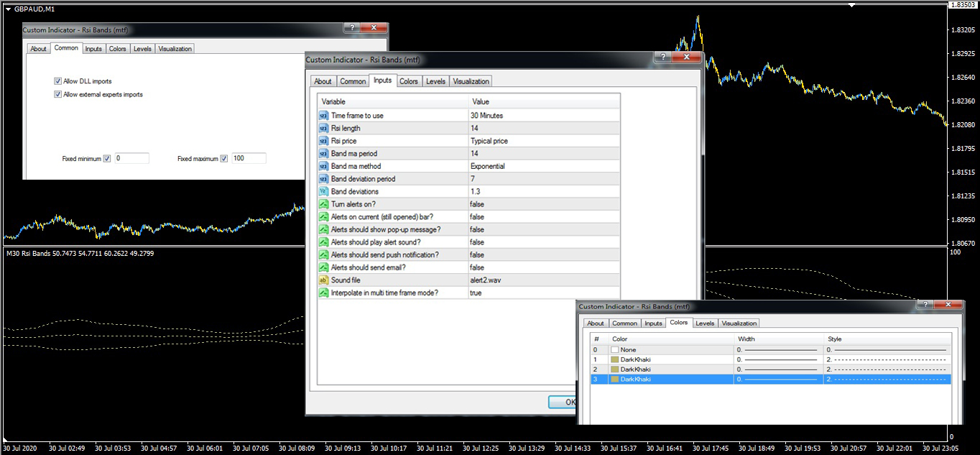Open Visualization tab in the Inputs dialog
This screenshot has height=455, width=980.
pos(471,81)
